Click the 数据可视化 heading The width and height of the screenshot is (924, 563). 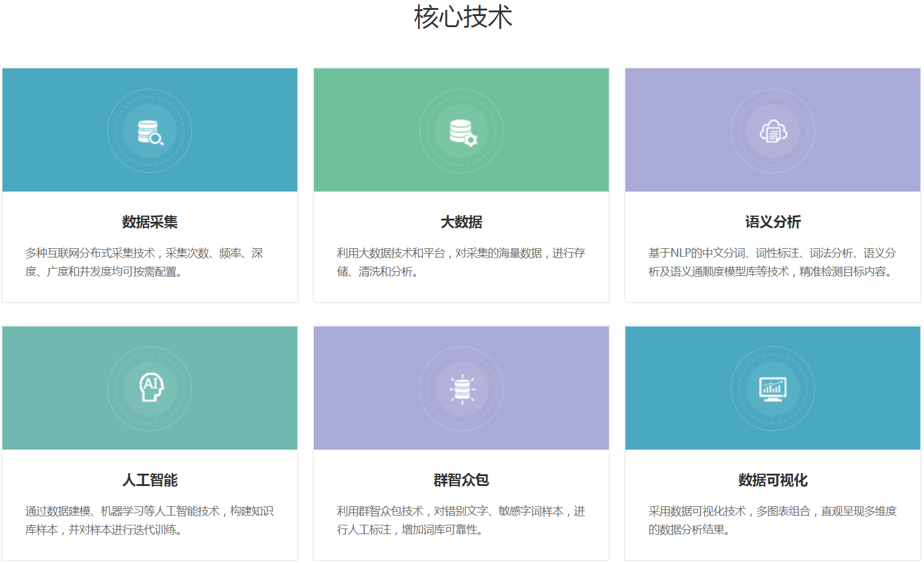click(773, 480)
